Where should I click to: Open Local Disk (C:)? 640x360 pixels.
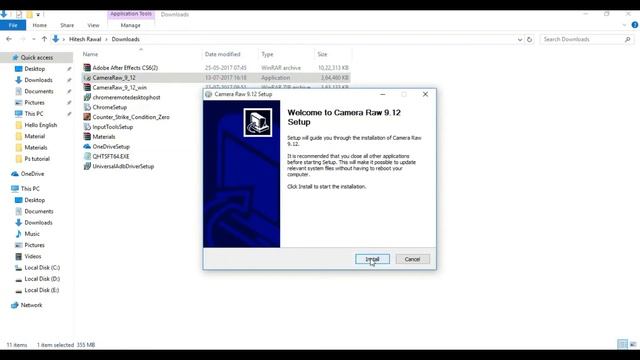[42, 268]
